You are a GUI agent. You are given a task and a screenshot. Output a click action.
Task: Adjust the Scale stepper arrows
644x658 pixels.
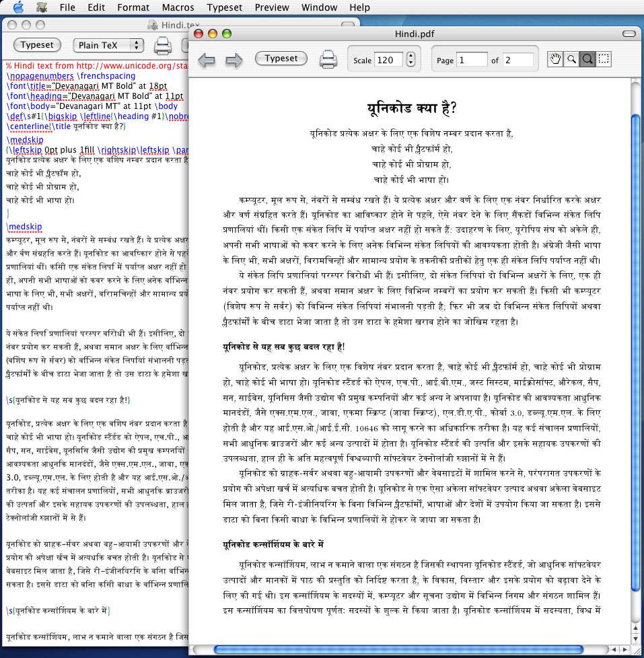coord(411,60)
